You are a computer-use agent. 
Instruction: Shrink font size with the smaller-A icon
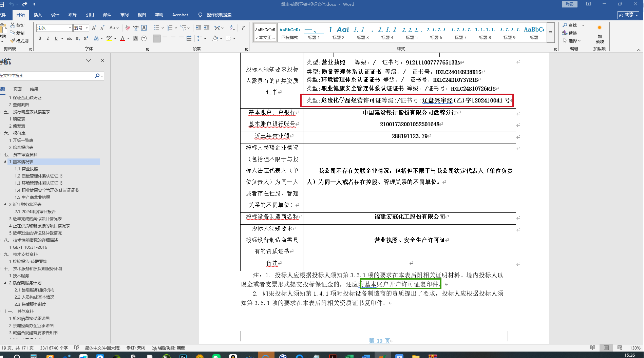tap(102, 28)
